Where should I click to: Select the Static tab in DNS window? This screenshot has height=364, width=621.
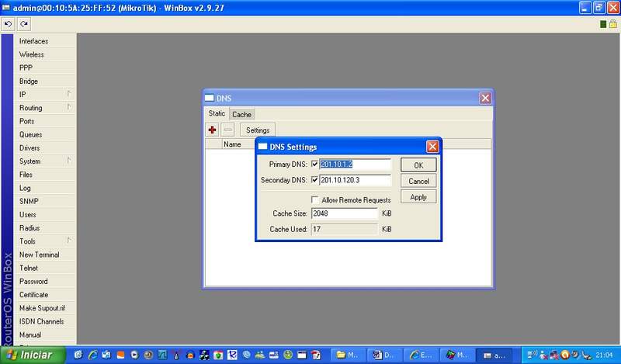pyautogui.click(x=217, y=113)
